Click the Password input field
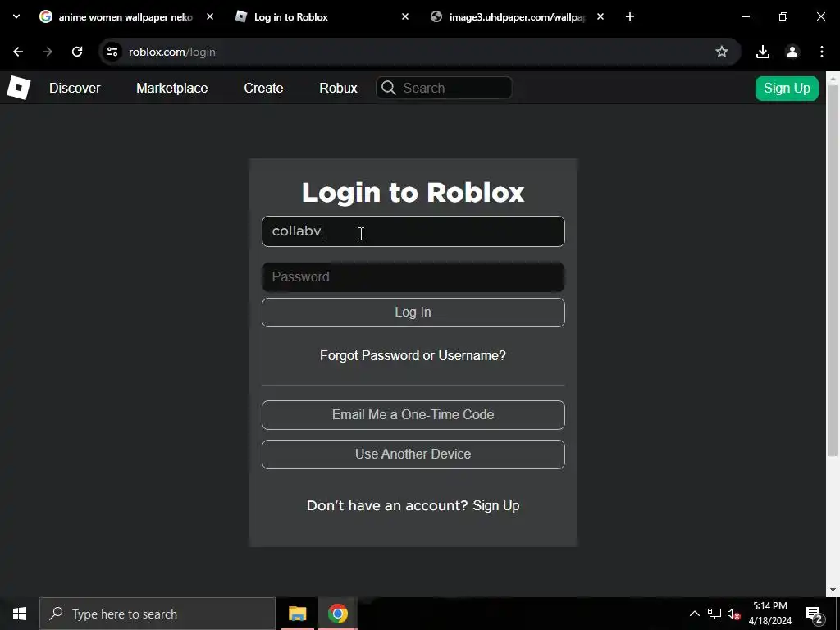 tap(413, 277)
